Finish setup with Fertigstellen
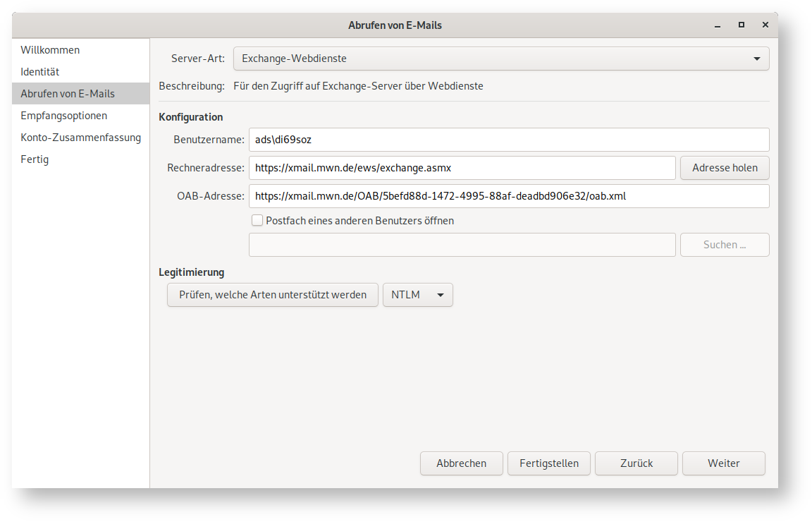 coord(548,463)
